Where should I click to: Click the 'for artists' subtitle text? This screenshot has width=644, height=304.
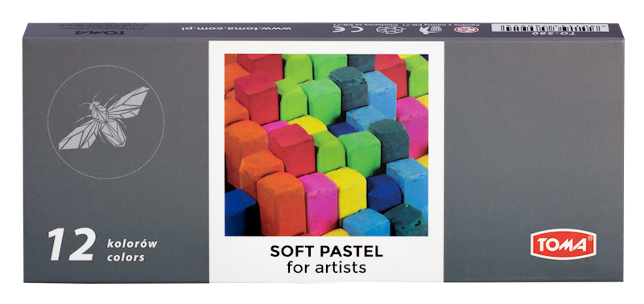pyautogui.click(x=327, y=268)
